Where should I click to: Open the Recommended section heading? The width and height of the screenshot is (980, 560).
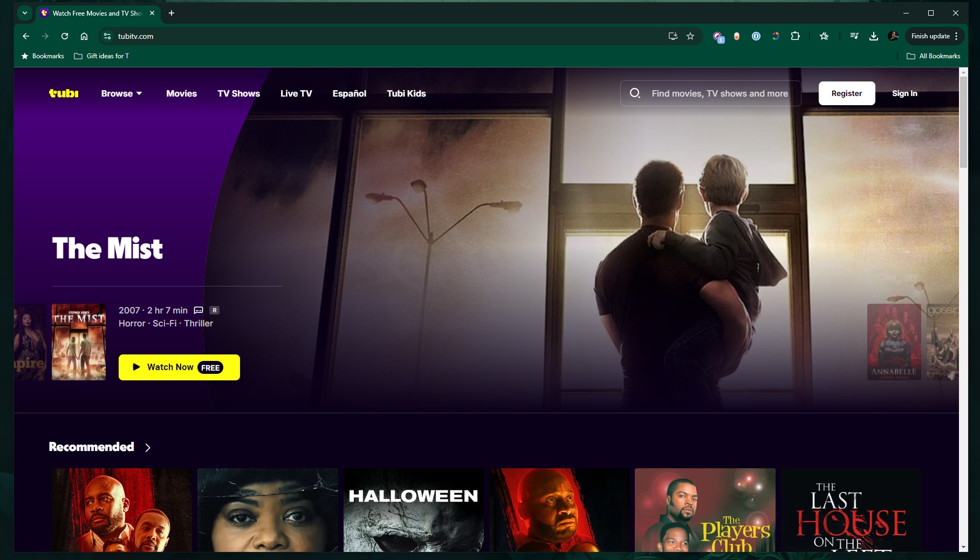tap(91, 447)
